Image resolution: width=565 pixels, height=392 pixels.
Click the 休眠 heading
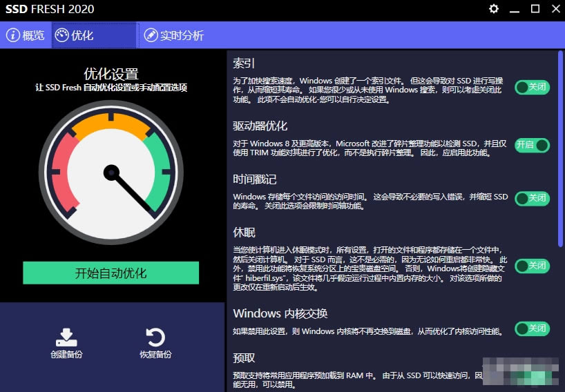pos(244,232)
